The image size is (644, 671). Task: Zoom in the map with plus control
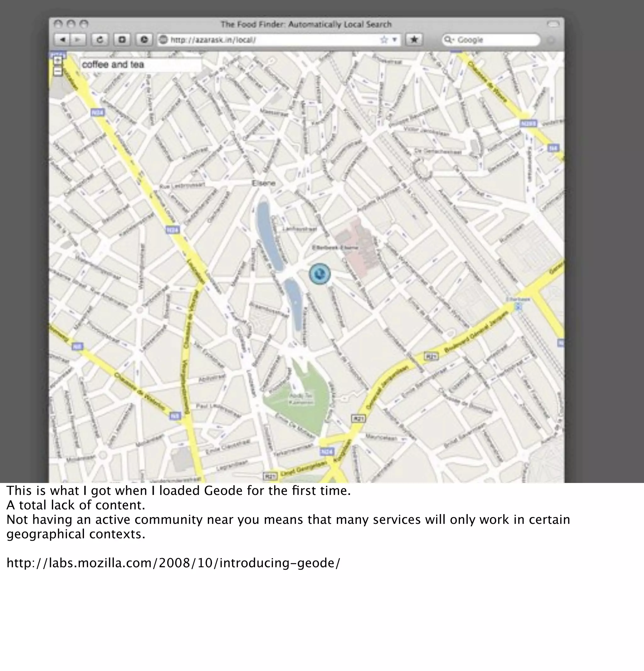tap(58, 61)
